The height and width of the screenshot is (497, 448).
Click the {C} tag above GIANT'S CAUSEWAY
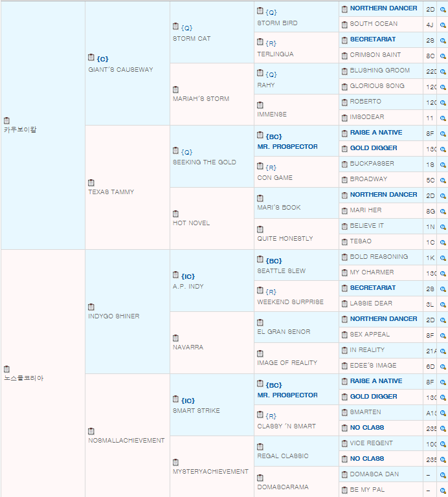[103, 59]
